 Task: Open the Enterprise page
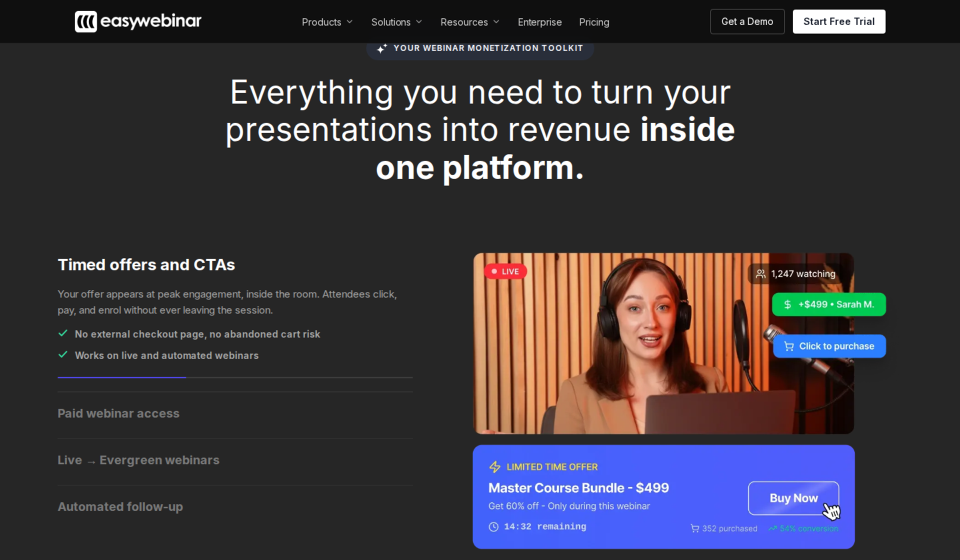point(539,22)
